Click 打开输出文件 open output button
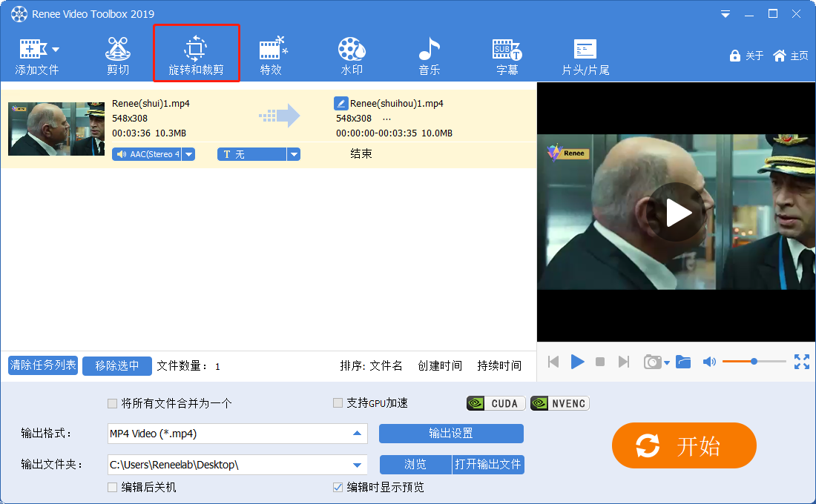Image resolution: width=816 pixels, height=504 pixels. pos(488,465)
